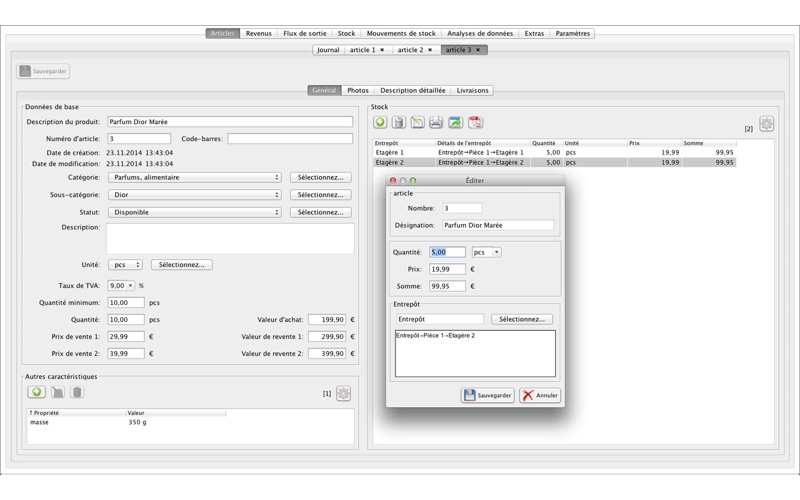Open the Livraisons sub-tab

472,90
